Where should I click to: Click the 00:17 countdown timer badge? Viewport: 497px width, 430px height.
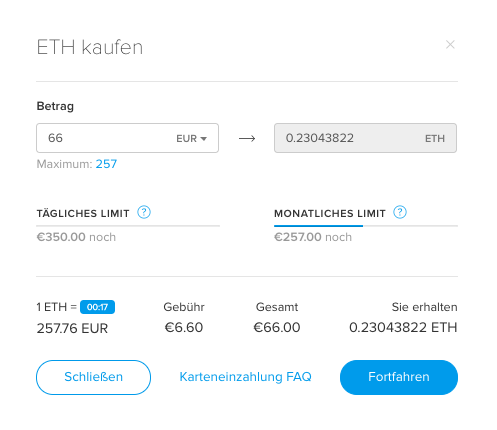click(97, 307)
